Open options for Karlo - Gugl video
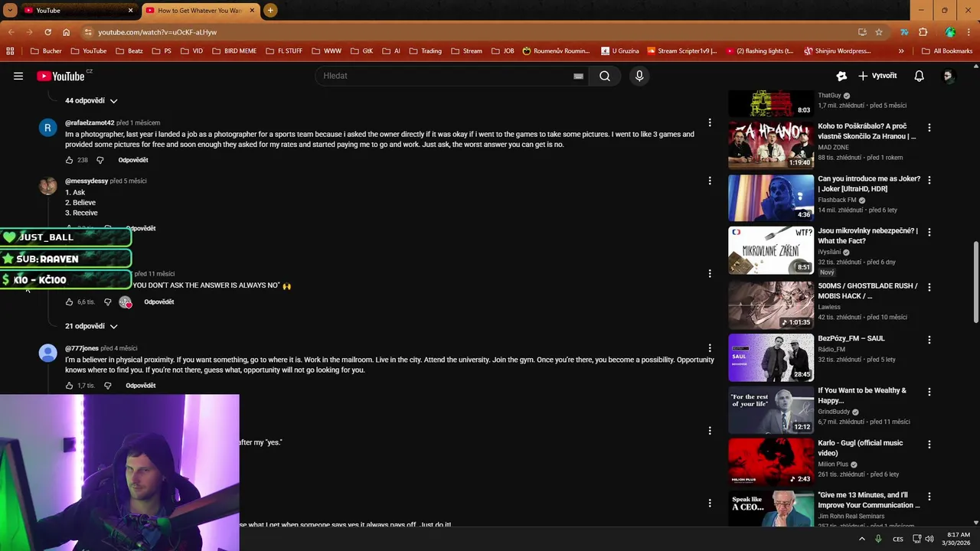This screenshot has width=980, height=551. [x=929, y=444]
